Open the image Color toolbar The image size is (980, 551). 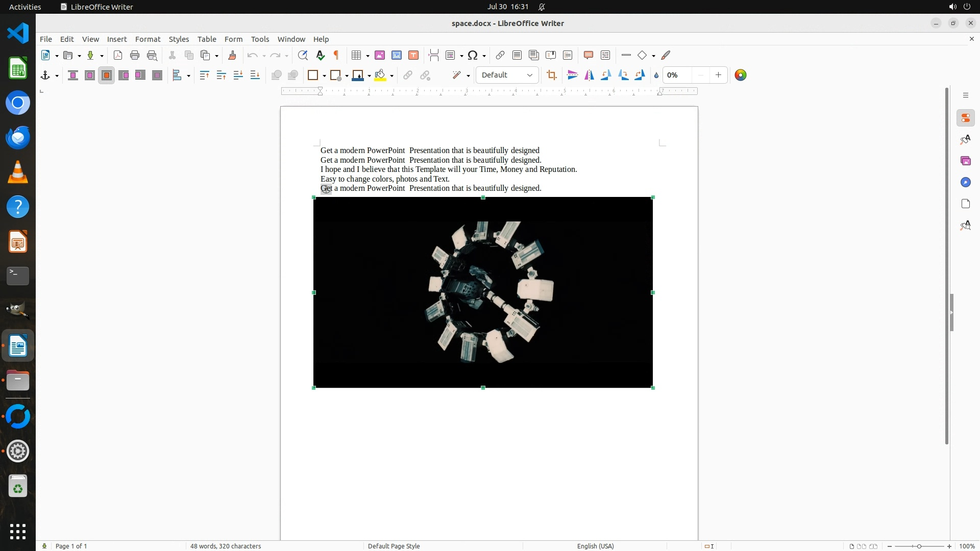tap(740, 76)
